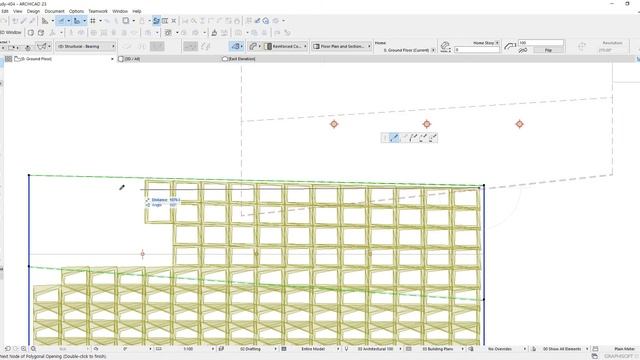Open the Document menu

[x=54, y=11]
